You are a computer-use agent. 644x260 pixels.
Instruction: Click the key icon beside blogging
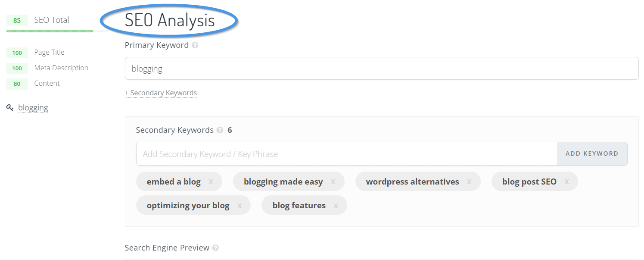pos(10,108)
